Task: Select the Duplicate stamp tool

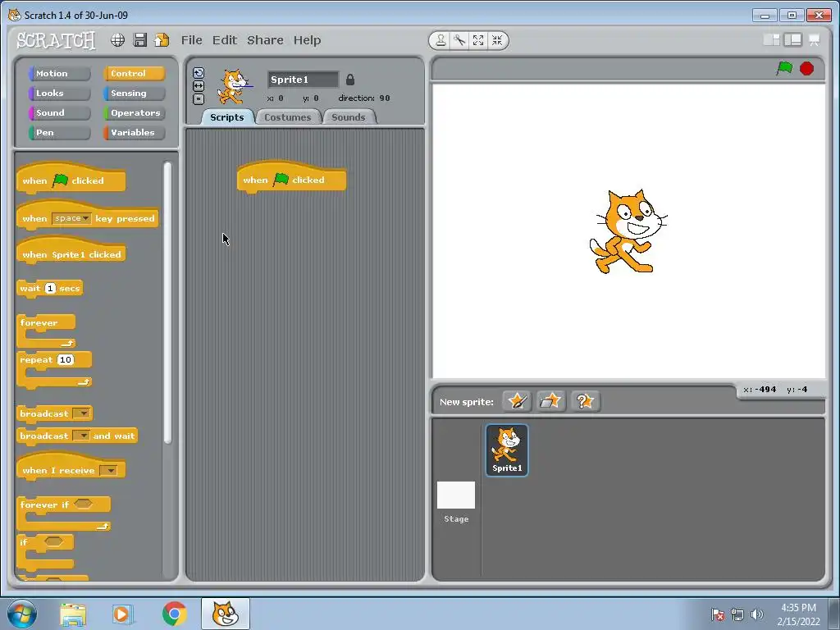Action: (x=441, y=40)
